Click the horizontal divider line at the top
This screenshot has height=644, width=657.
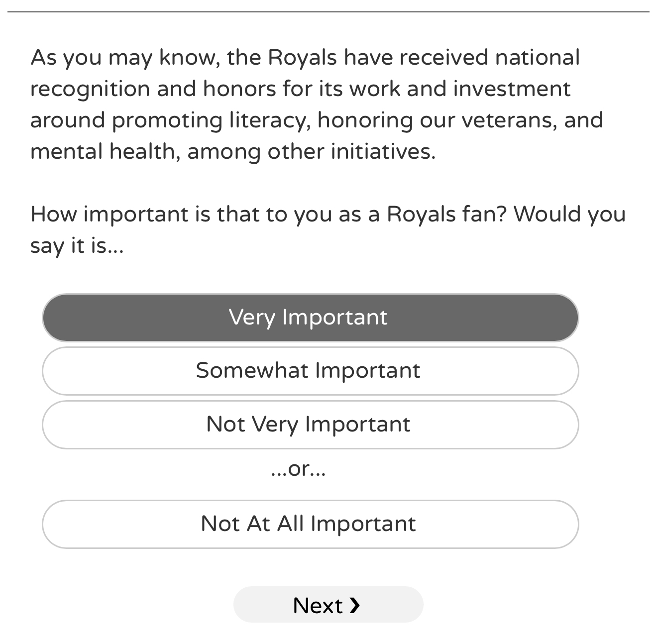point(328,11)
